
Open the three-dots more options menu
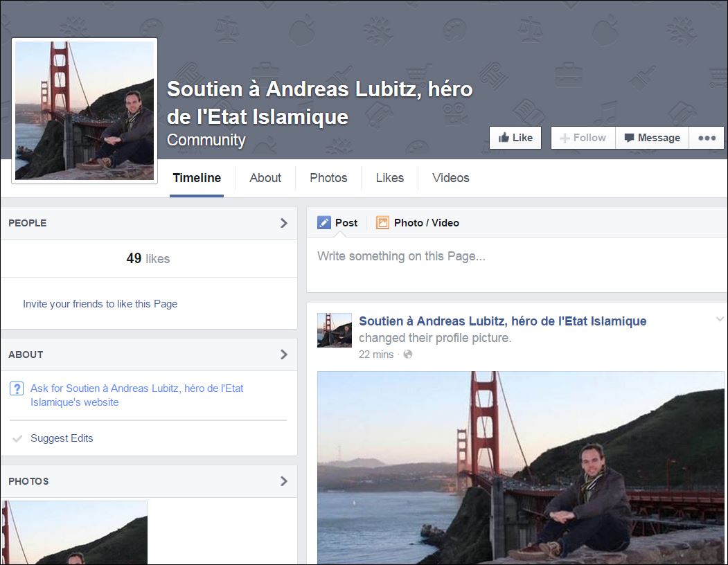pos(707,138)
